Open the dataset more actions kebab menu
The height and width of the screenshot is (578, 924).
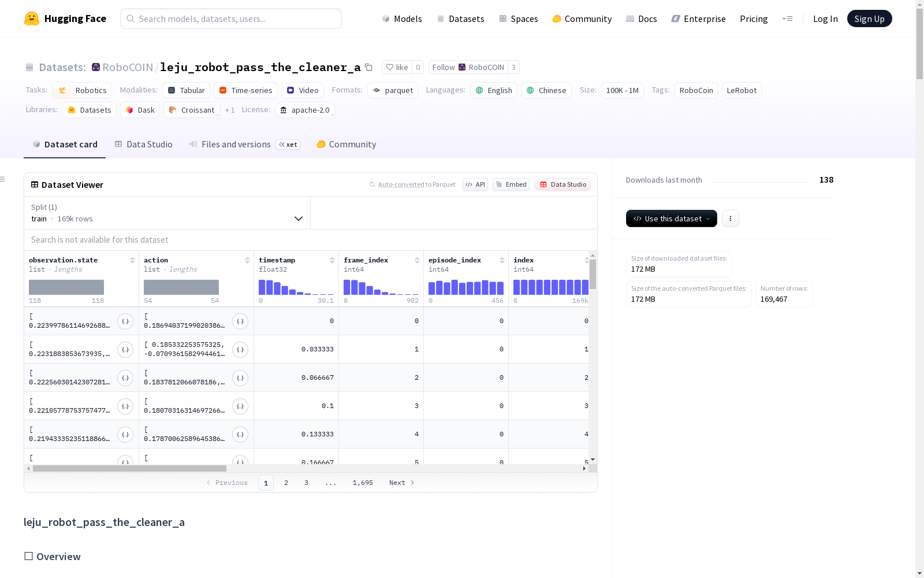click(x=731, y=218)
